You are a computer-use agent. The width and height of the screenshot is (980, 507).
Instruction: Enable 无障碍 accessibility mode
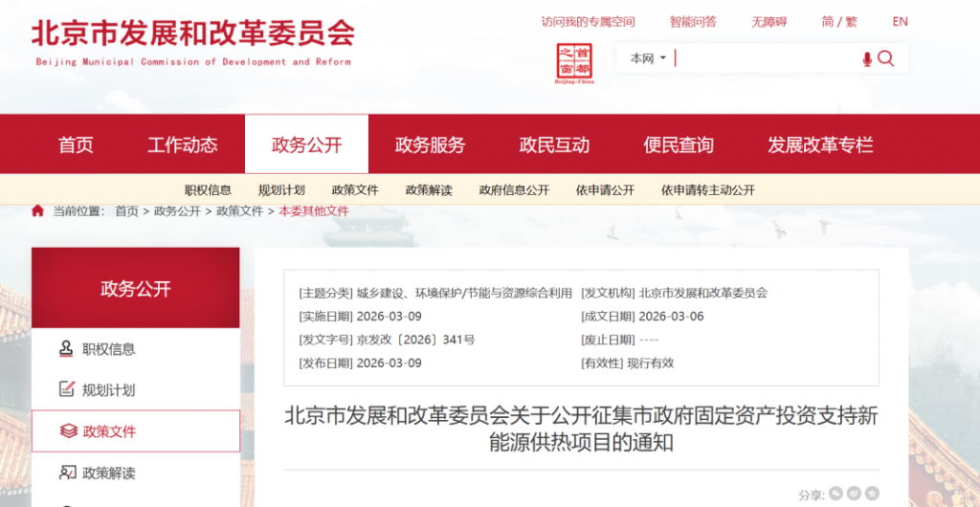pos(768,22)
